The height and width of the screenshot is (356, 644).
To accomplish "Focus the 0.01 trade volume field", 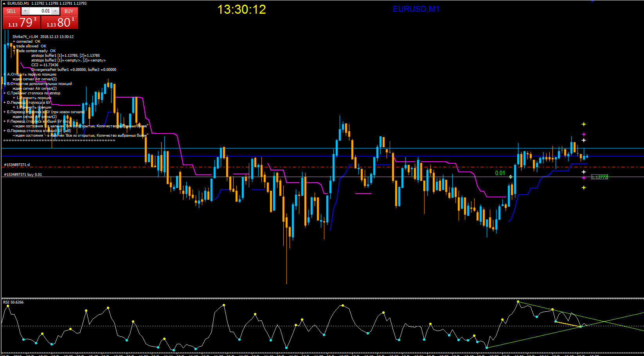I will [x=40, y=11].
